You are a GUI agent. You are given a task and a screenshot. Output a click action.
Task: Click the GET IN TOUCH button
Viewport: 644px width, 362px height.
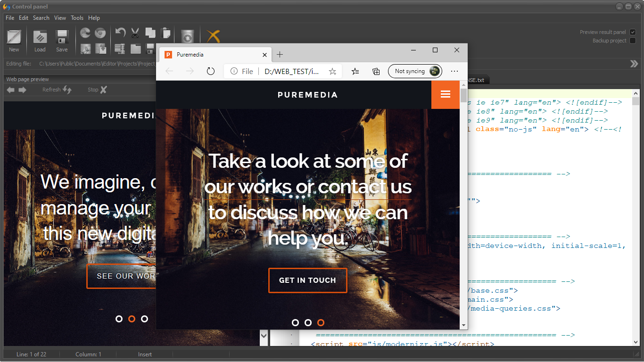click(308, 280)
